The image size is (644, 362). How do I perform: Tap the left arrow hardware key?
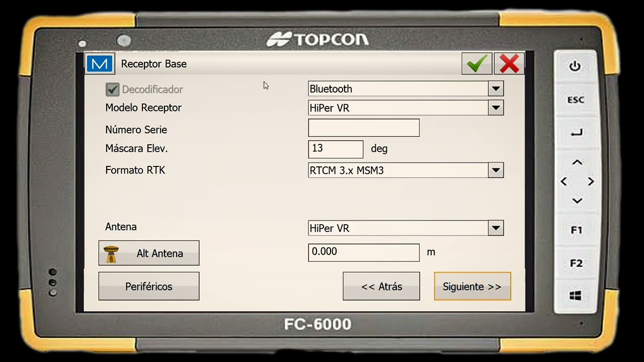point(563,182)
